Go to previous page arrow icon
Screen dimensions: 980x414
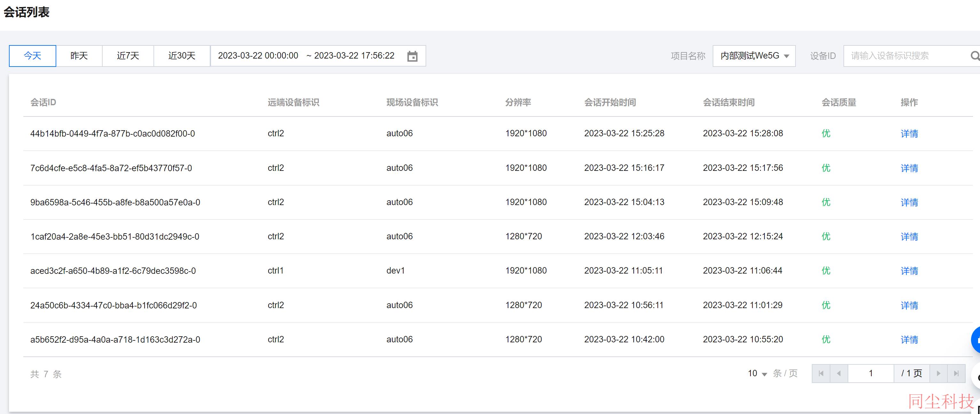(839, 373)
